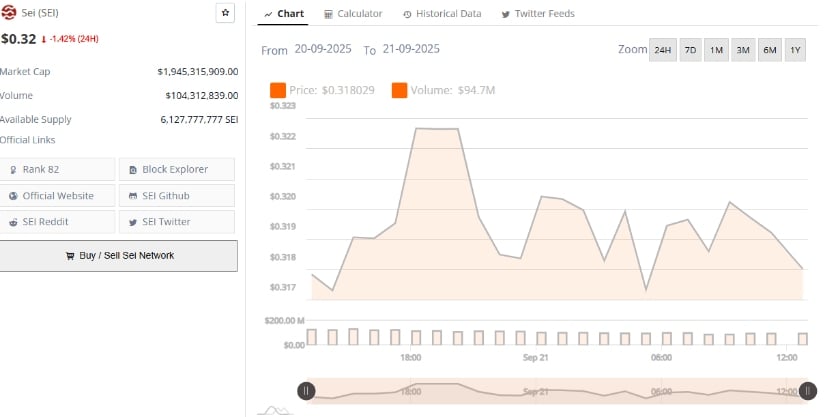Screen dimensions: 825x417
Task: Click the left range navigator handle
Action: [306, 391]
